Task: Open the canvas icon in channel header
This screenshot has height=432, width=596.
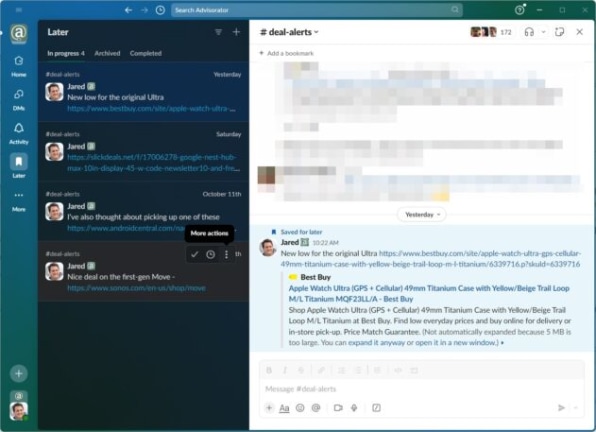Action: [559, 32]
